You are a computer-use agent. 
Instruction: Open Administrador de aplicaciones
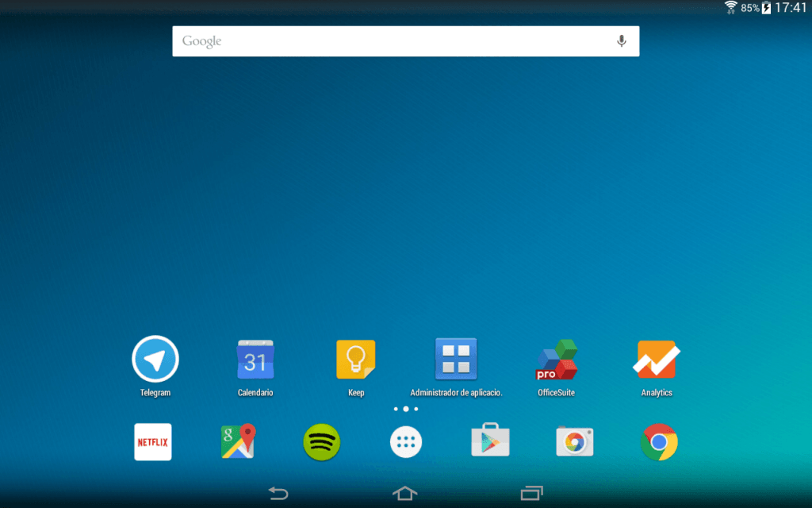(456, 359)
